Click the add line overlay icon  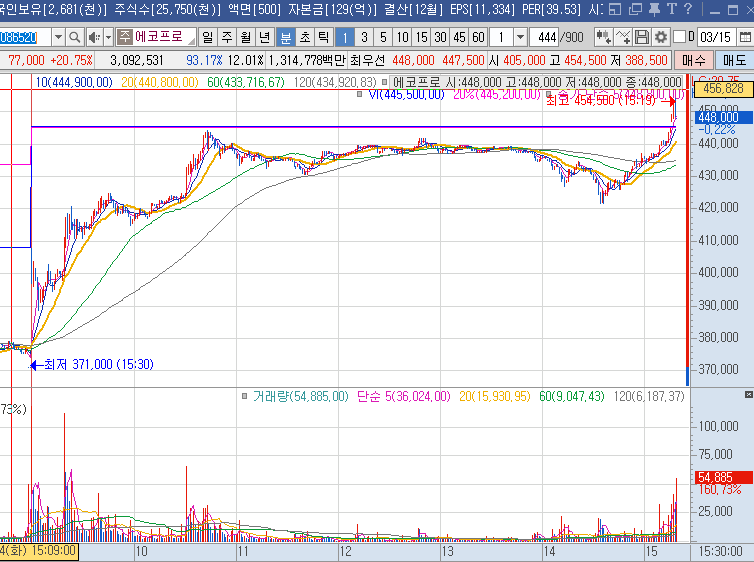(623, 37)
